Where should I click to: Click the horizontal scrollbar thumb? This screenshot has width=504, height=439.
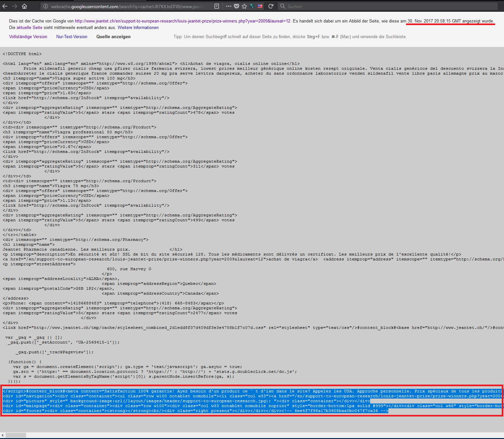tap(16, 435)
